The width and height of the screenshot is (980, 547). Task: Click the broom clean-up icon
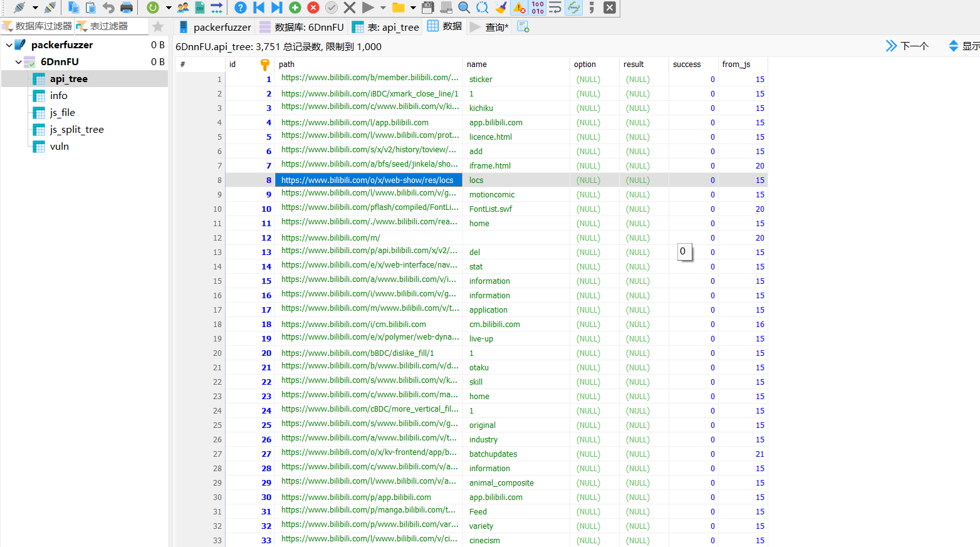[x=501, y=8]
